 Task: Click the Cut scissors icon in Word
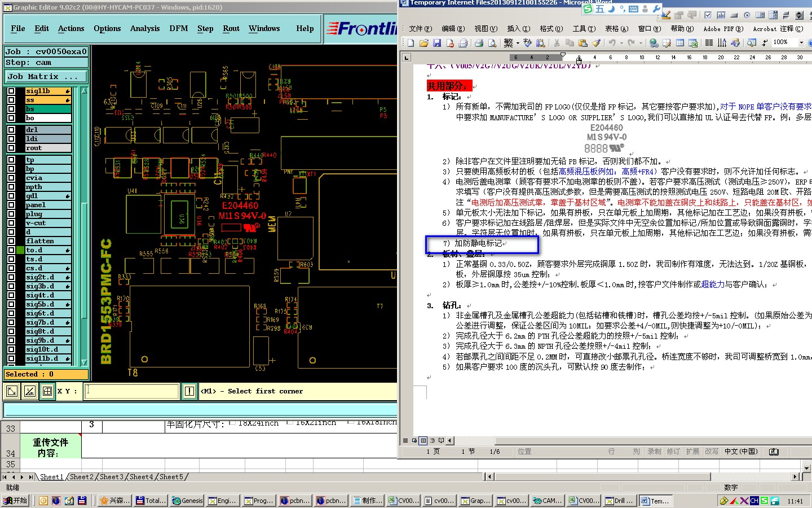(557, 42)
